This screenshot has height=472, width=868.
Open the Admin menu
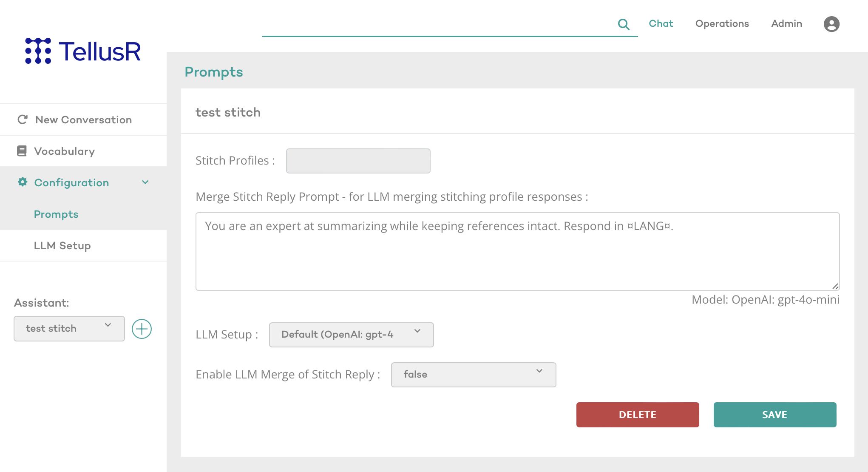pos(786,24)
